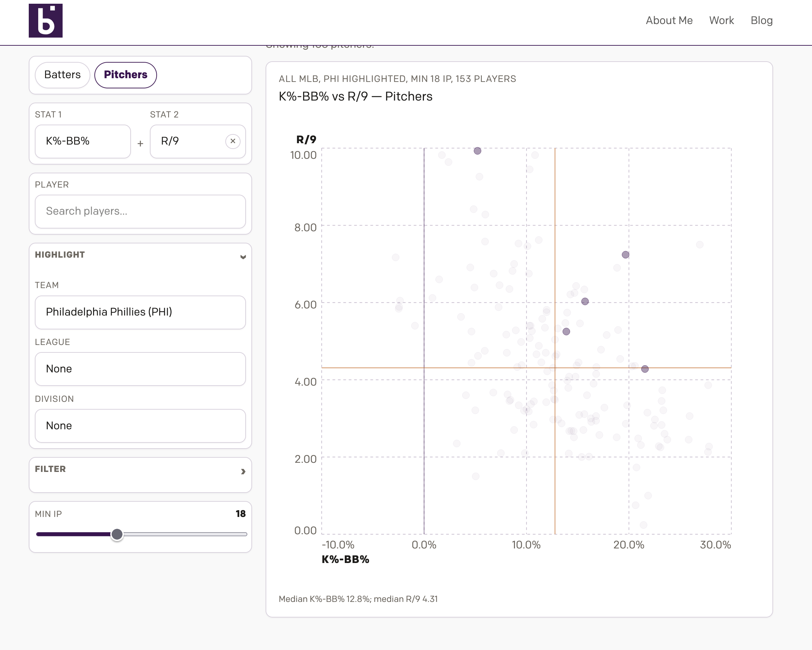The image size is (812, 650).
Task: Open the Stat 2 R/9 dropdown
Action: (190, 141)
